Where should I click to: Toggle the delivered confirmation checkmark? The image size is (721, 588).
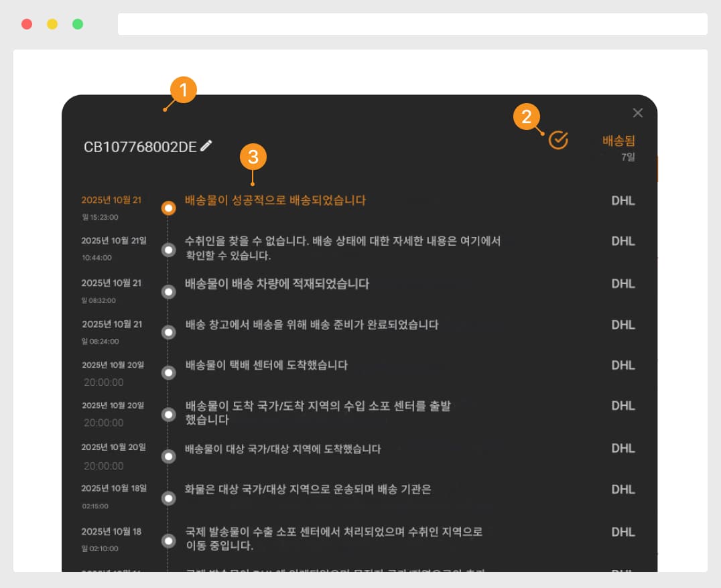[558, 140]
